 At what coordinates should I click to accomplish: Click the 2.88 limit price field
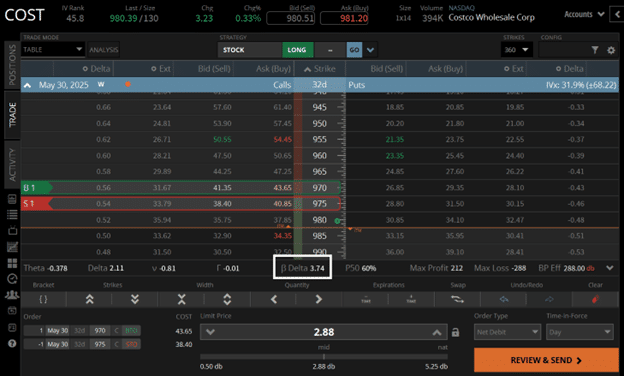[324, 332]
